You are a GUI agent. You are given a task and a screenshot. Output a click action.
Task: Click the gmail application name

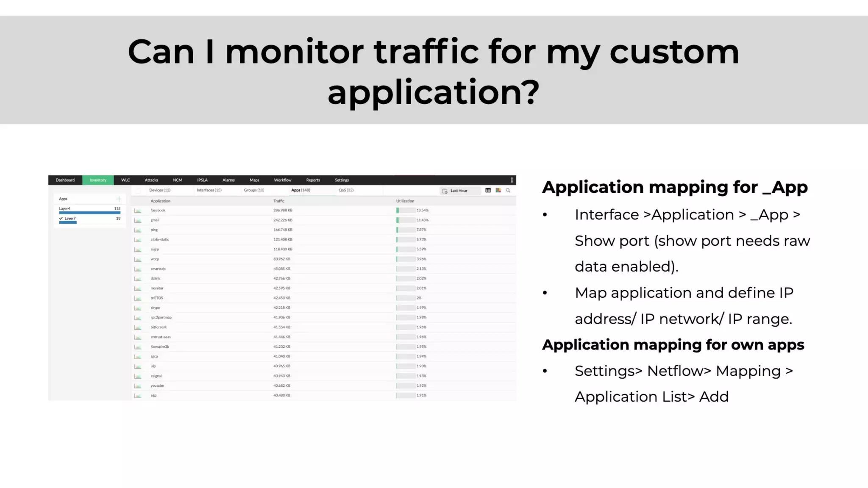(x=155, y=220)
